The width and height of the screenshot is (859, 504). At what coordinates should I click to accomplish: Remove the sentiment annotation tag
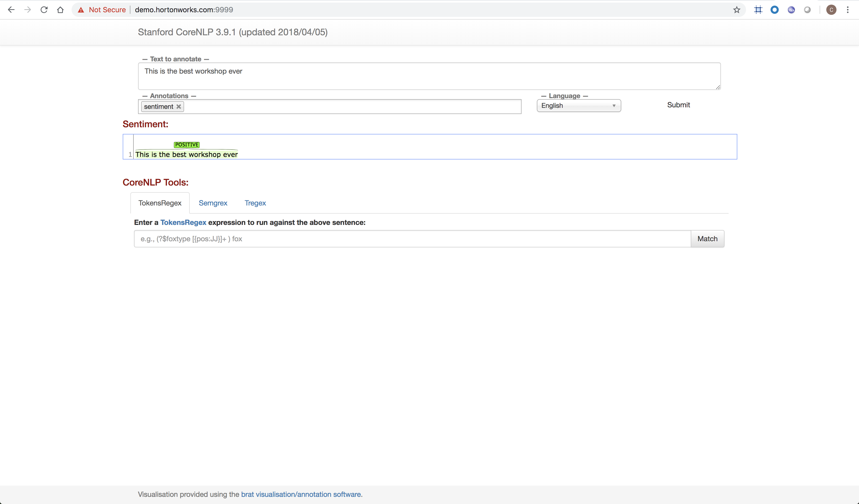[179, 107]
